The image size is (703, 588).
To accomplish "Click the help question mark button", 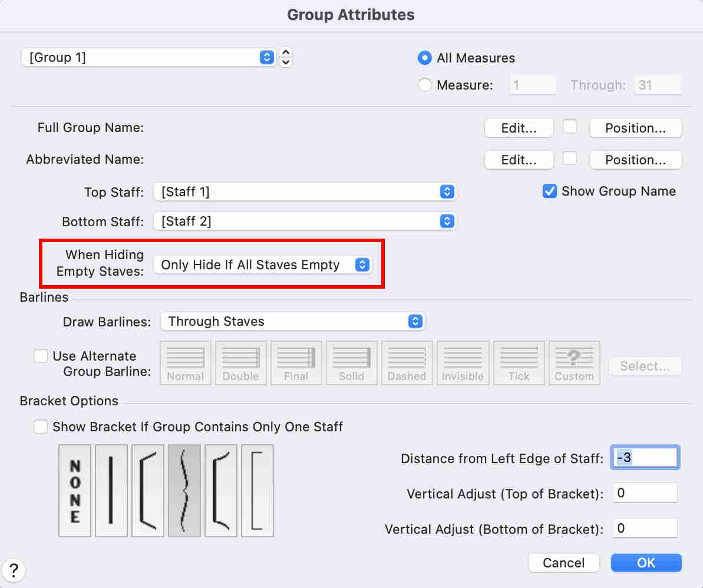I will [14, 570].
